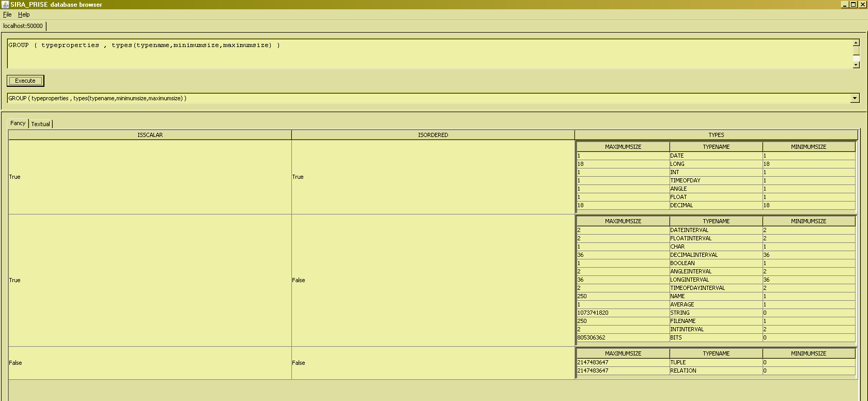Viewport: 868px width, 401px height.
Task: Switch to the Textual results tab
Action: click(41, 124)
